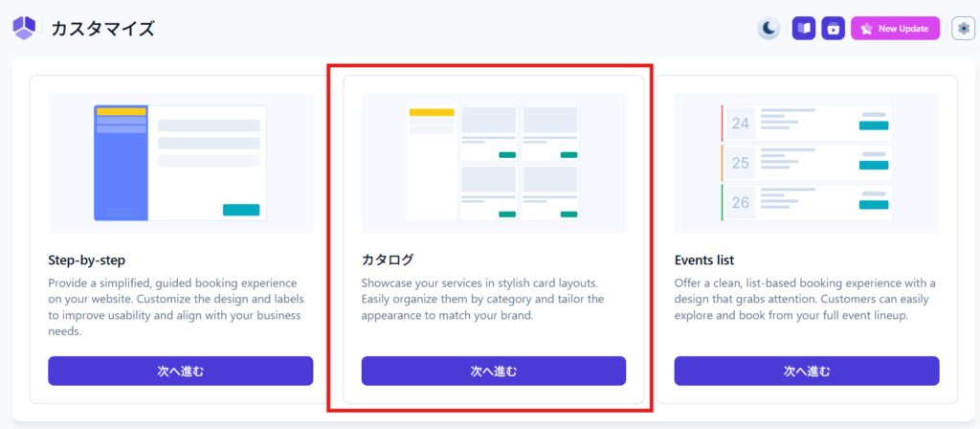This screenshot has width=980, height=429.
Task: Click the Step-by-step description text
Action: [x=180, y=306]
